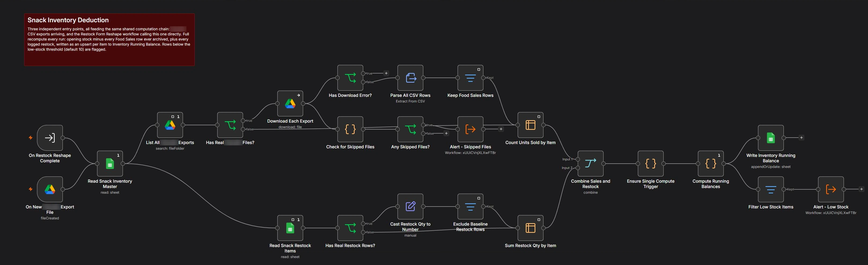Click the true output of Has Real Files?
This screenshot has width=868, height=265.
[243, 121]
